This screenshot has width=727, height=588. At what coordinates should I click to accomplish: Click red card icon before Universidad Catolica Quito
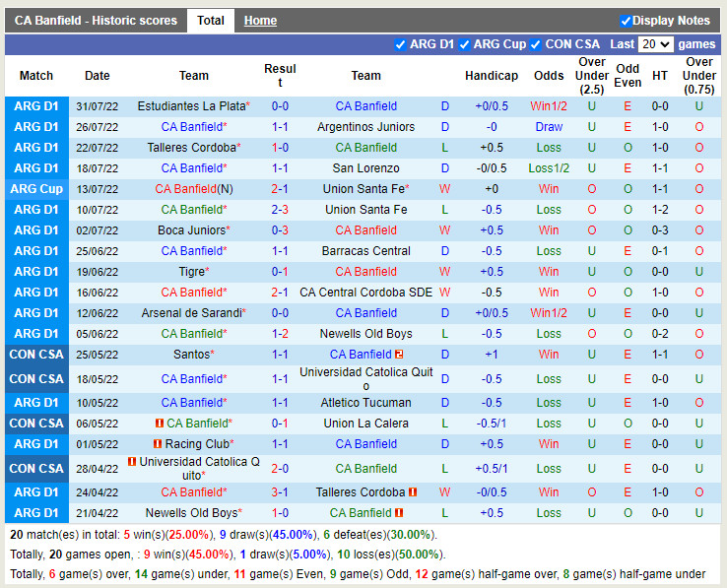(x=131, y=462)
